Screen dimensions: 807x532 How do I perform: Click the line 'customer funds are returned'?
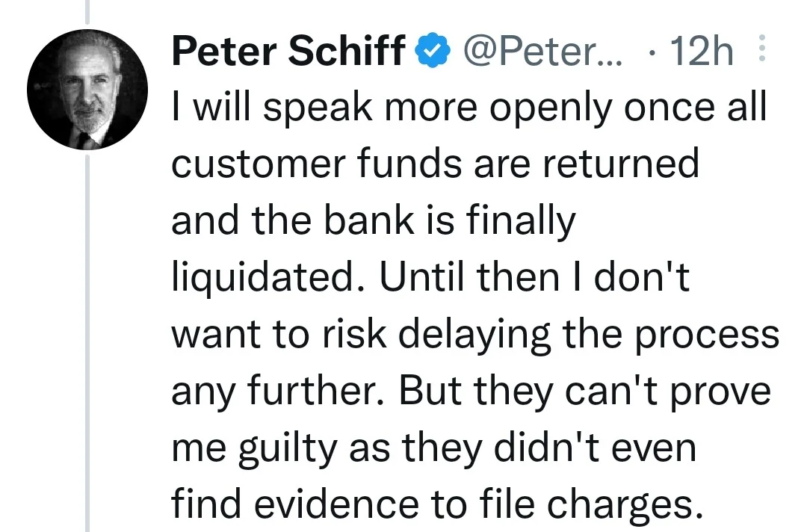(436, 164)
